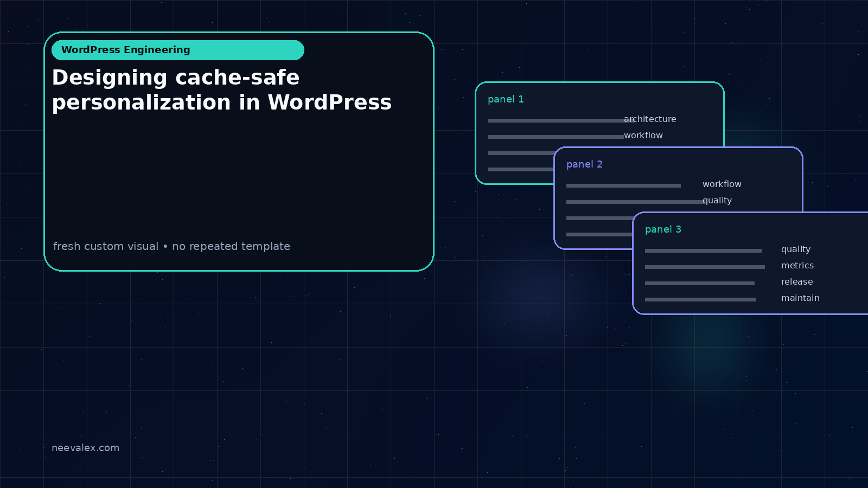Screen dimensions: 868x488
Task: Choose "quality" in panel 2
Action: click(x=717, y=201)
